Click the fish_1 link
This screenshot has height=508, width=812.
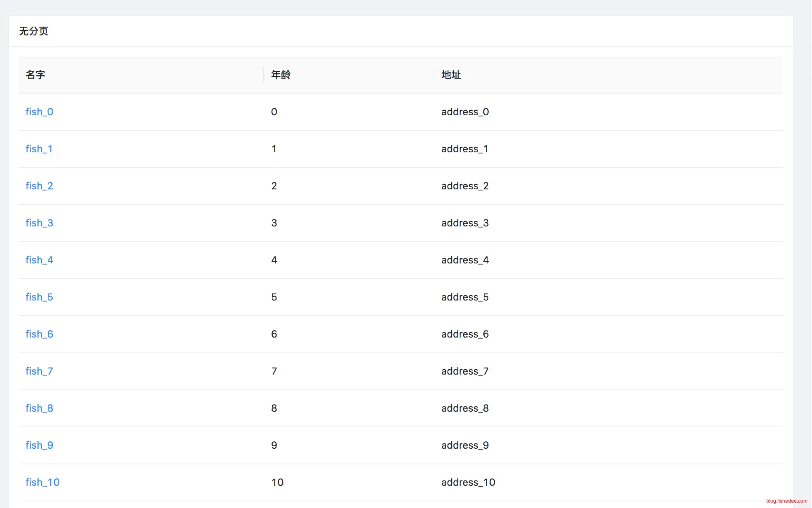(x=39, y=149)
